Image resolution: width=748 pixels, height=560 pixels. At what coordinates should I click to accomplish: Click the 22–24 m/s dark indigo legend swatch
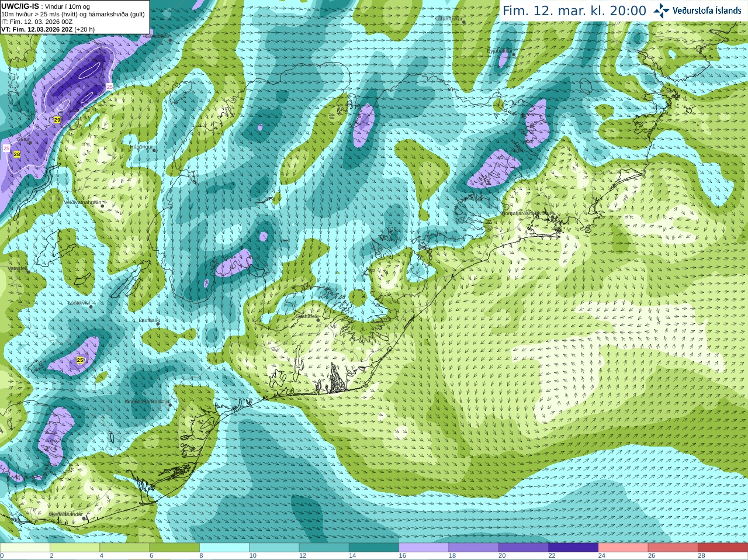tap(574, 548)
